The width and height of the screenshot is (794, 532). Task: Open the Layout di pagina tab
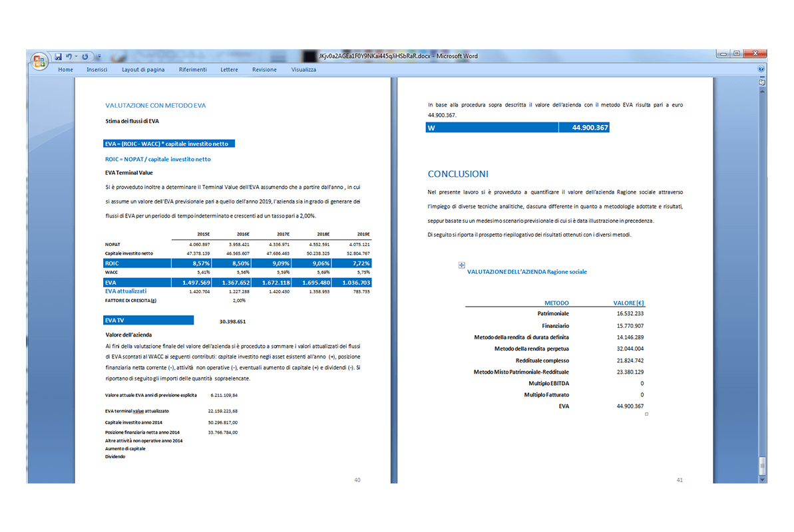point(143,70)
